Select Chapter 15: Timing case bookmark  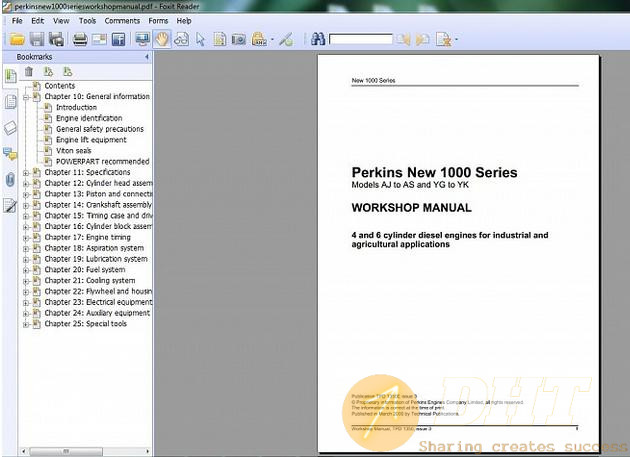(x=98, y=216)
